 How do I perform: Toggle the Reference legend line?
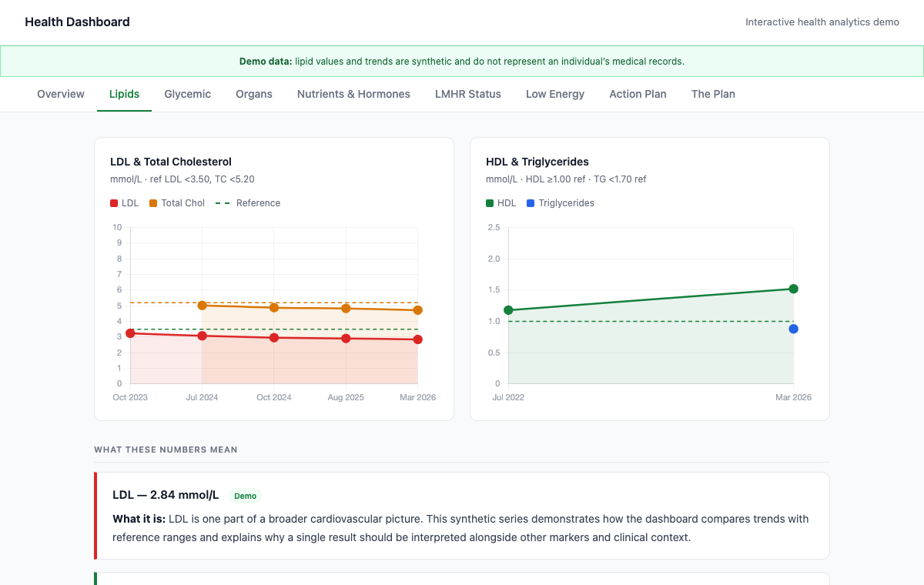tap(248, 203)
